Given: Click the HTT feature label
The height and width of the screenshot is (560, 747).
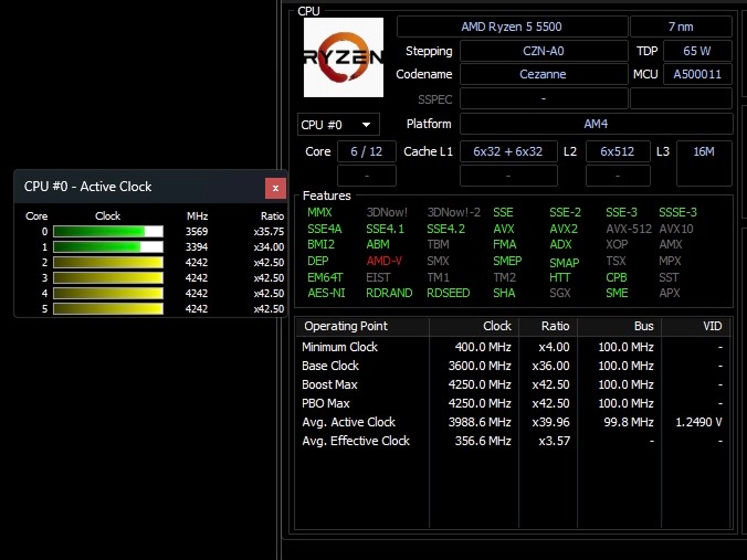Looking at the screenshot, I should tap(560, 278).
